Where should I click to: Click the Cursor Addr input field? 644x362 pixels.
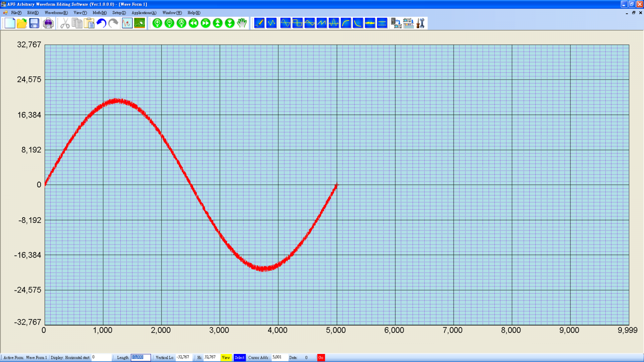[x=279, y=358]
